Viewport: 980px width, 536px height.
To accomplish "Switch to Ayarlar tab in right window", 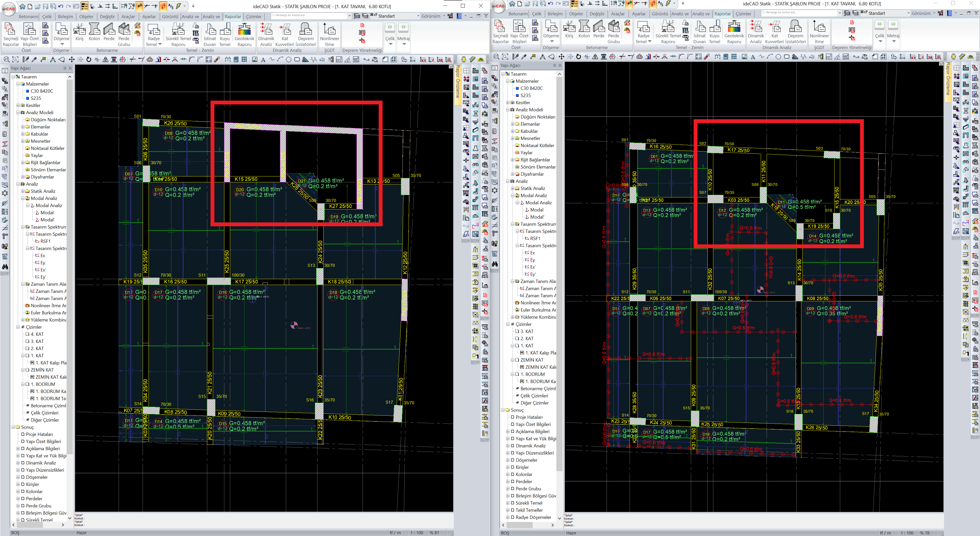I will coord(639,14).
